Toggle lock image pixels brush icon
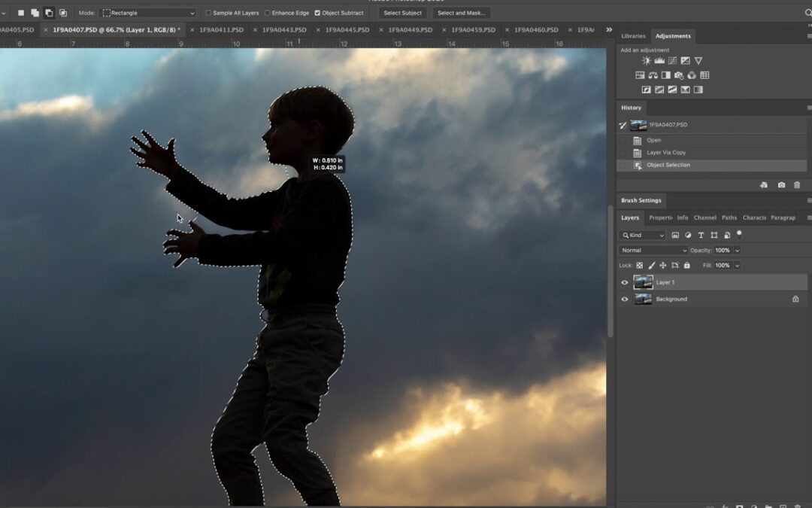Viewport: 812px width, 508px height. (x=651, y=266)
